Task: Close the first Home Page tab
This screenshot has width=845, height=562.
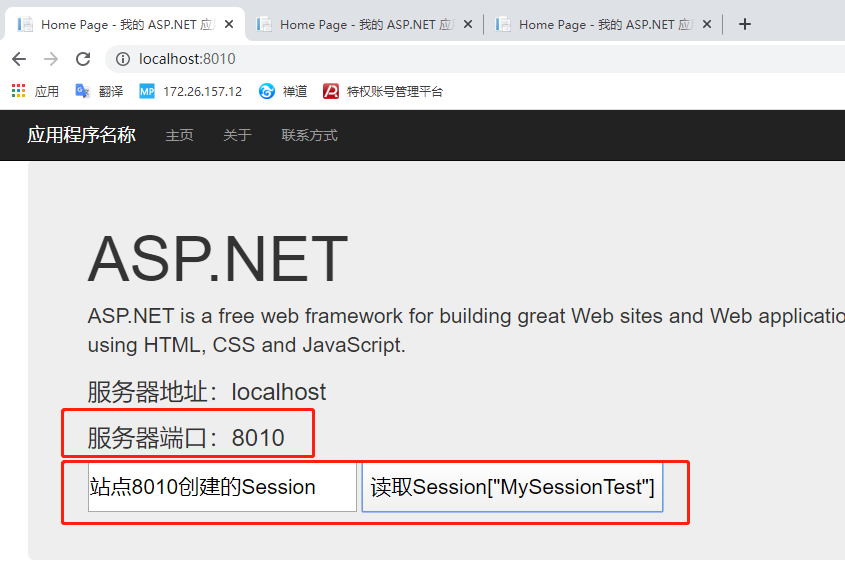Action: [x=229, y=24]
